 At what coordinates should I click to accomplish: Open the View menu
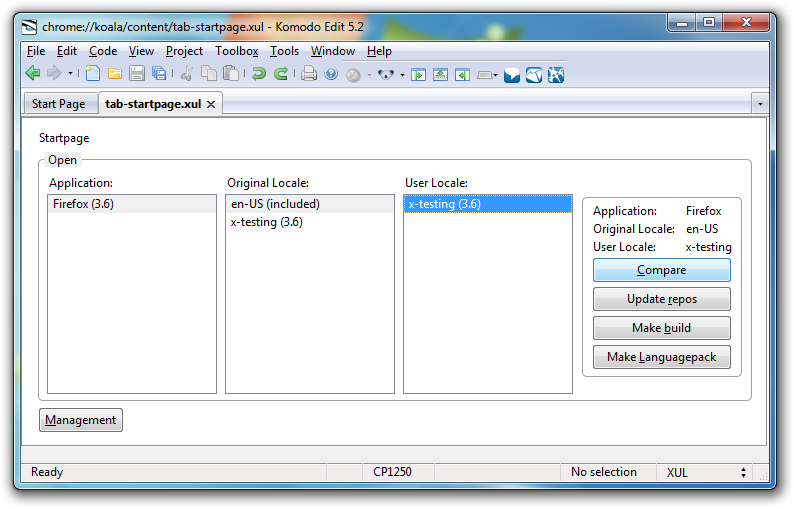[x=141, y=51]
